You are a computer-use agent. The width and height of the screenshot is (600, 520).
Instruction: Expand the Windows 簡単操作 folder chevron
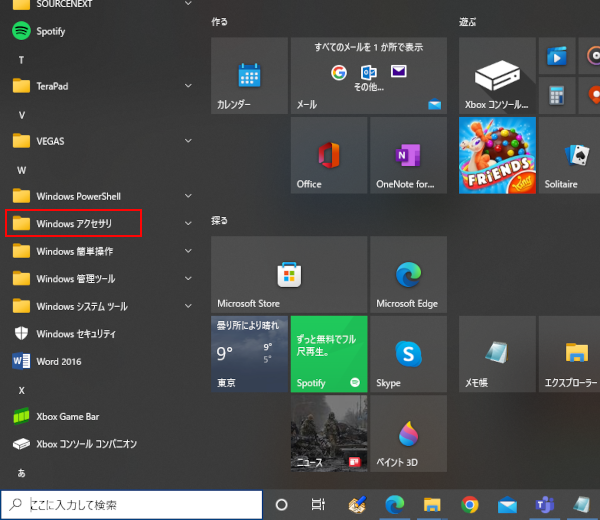[188, 251]
